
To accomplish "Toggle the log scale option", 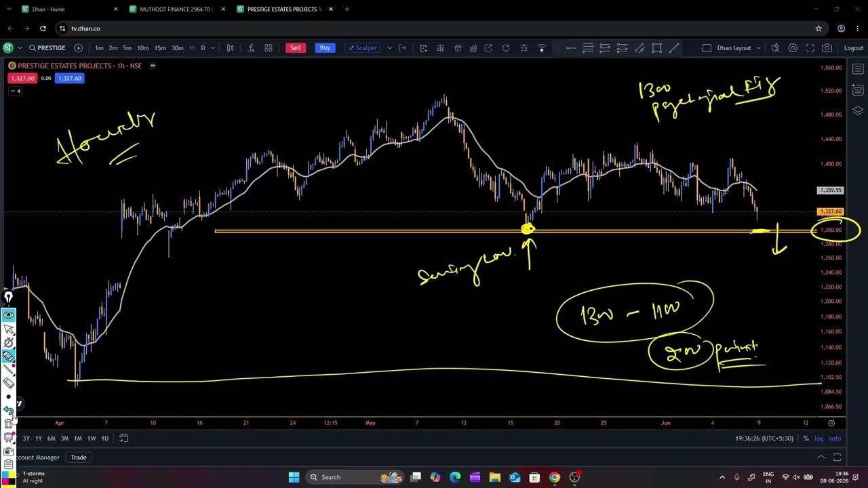I will click(x=818, y=439).
